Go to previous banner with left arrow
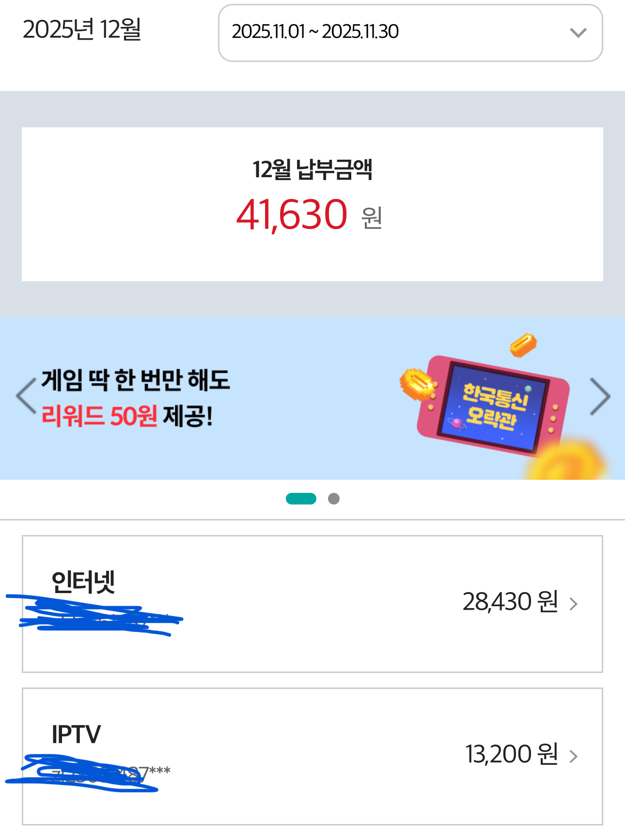The height and width of the screenshot is (840, 625). tap(26, 396)
